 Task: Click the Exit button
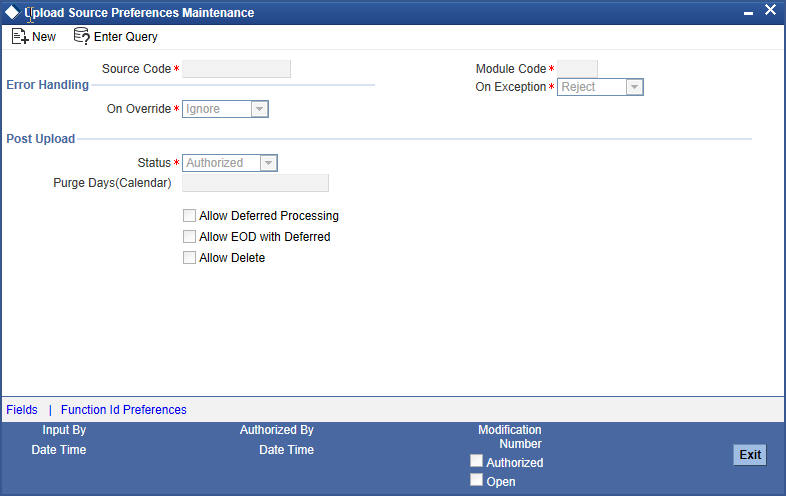(x=750, y=455)
